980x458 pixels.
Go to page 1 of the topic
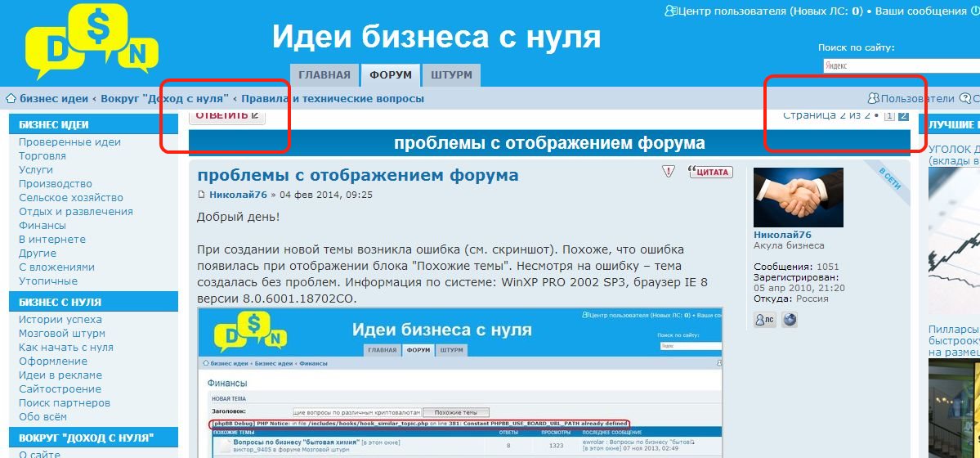890,116
